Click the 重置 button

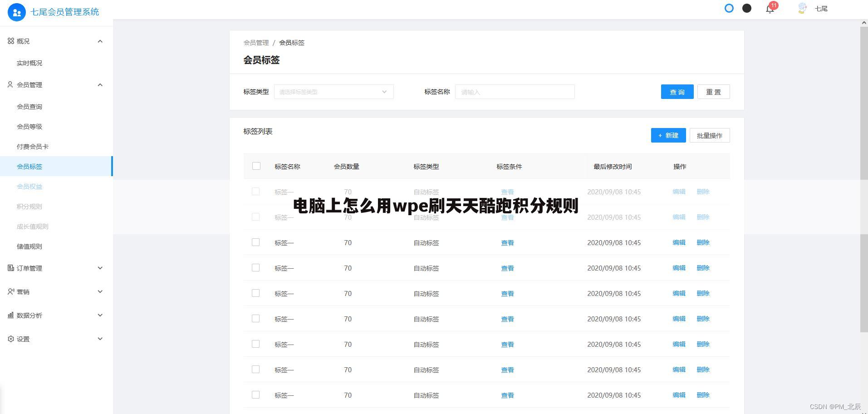[713, 92]
